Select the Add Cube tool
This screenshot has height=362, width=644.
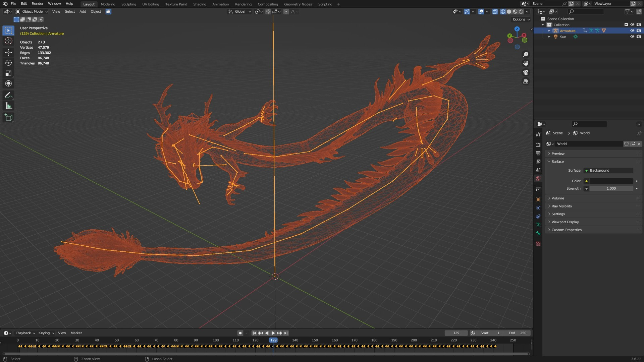[x=9, y=117]
